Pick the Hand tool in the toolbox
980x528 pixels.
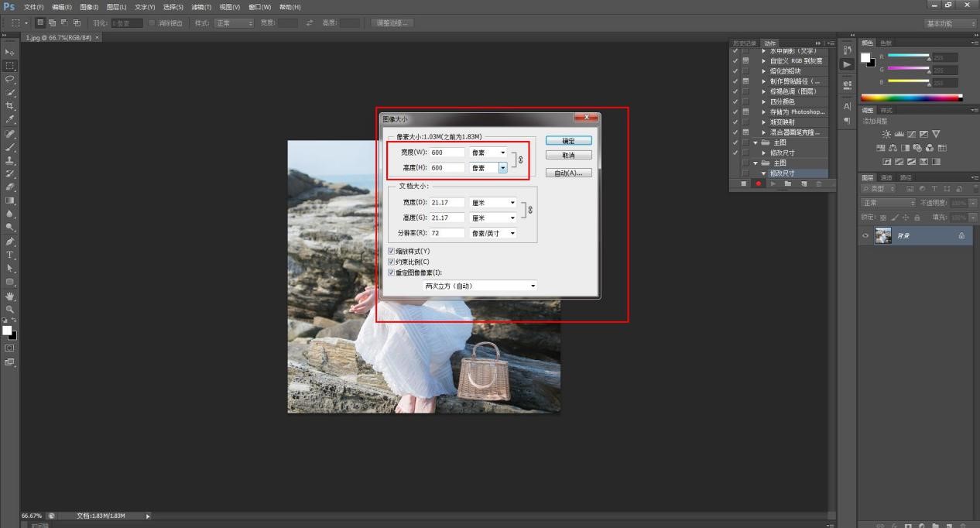pyautogui.click(x=10, y=296)
